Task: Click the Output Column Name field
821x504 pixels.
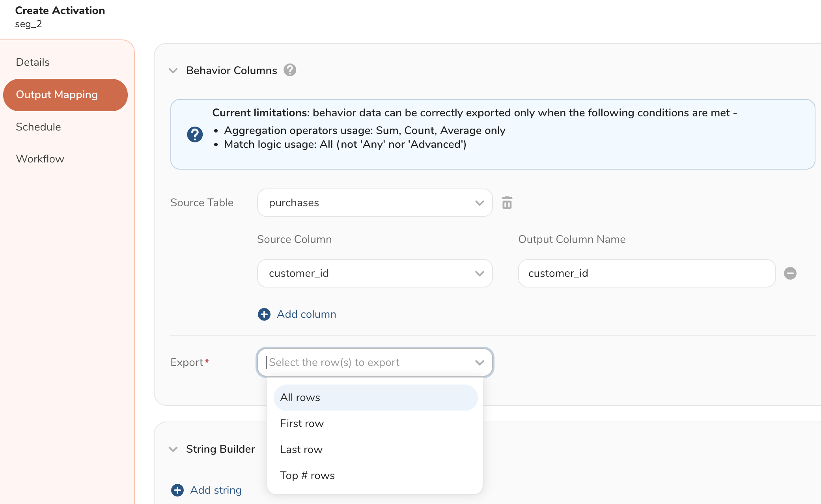Action: 647,273
